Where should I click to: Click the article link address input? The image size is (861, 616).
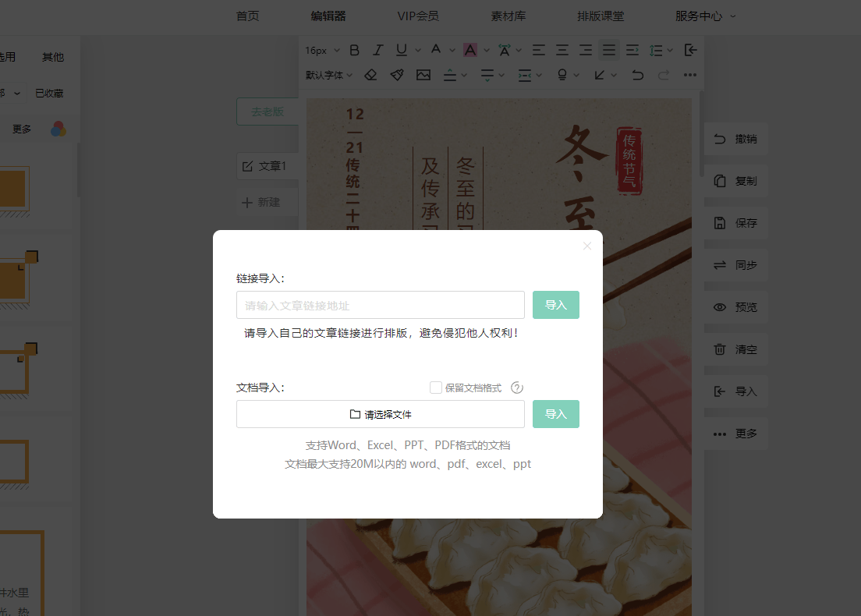(x=381, y=305)
